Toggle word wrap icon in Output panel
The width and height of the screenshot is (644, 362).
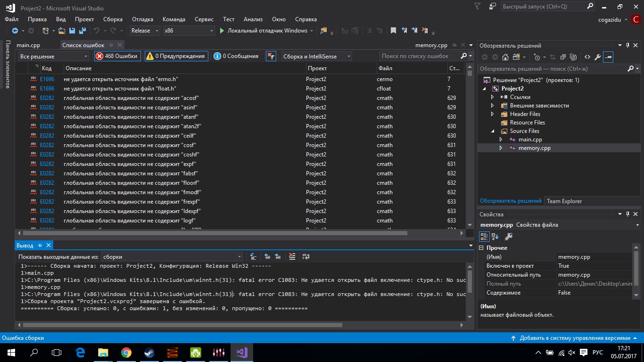[306, 256]
